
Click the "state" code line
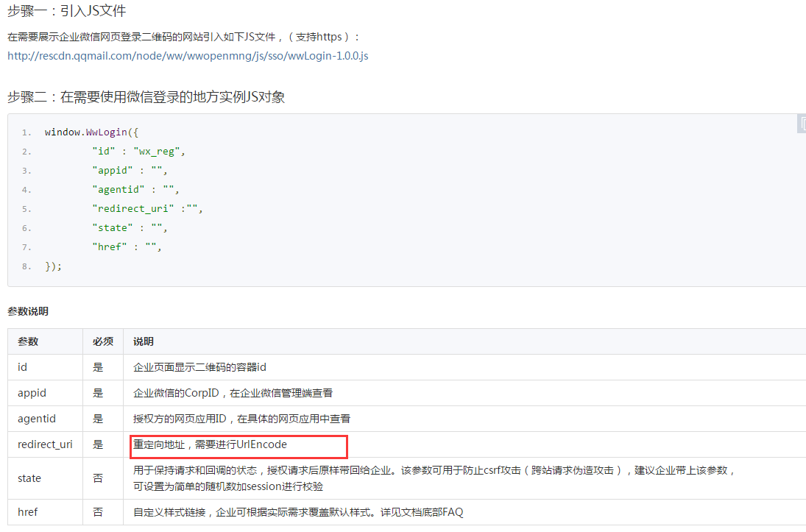click(130, 228)
